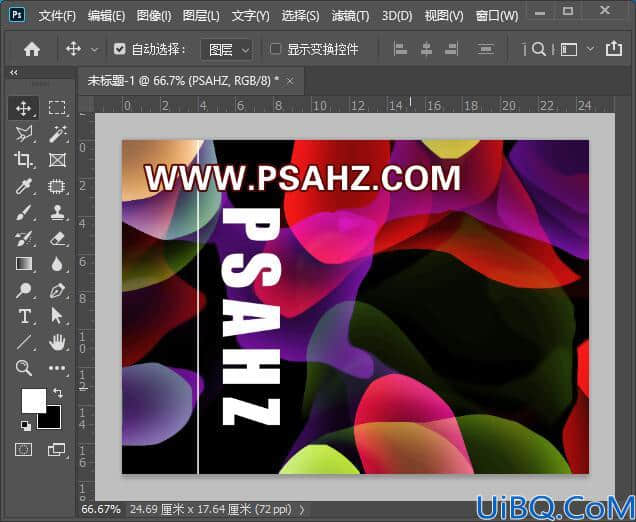Image resolution: width=636 pixels, height=522 pixels.
Task: Expand the Move tool preset arrow
Action: pos(94,50)
